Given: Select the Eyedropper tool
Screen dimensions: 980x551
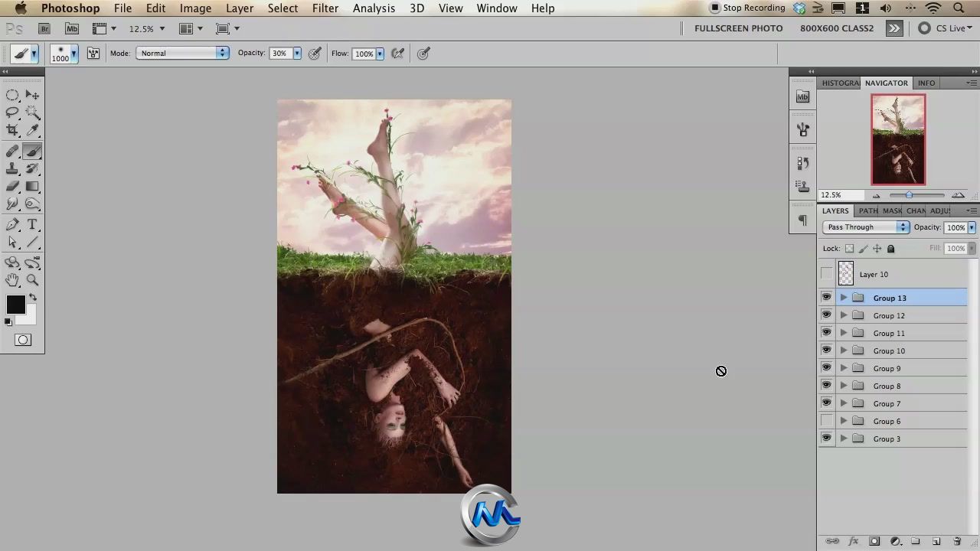Looking at the screenshot, I should tap(32, 130).
